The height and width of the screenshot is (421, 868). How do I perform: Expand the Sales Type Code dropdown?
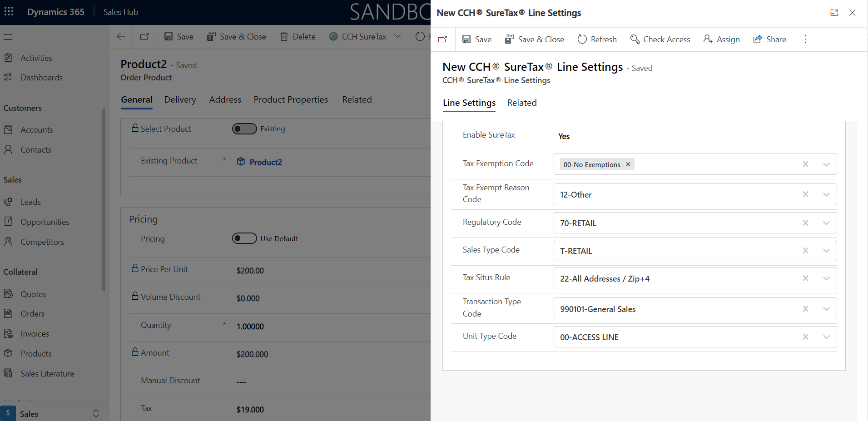coord(826,251)
